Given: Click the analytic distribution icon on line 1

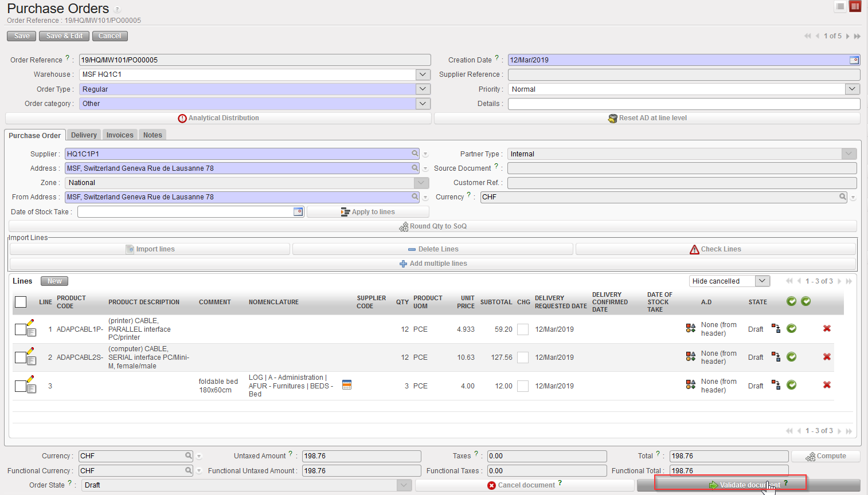Looking at the screenshot, I should [x=690, y=329].
